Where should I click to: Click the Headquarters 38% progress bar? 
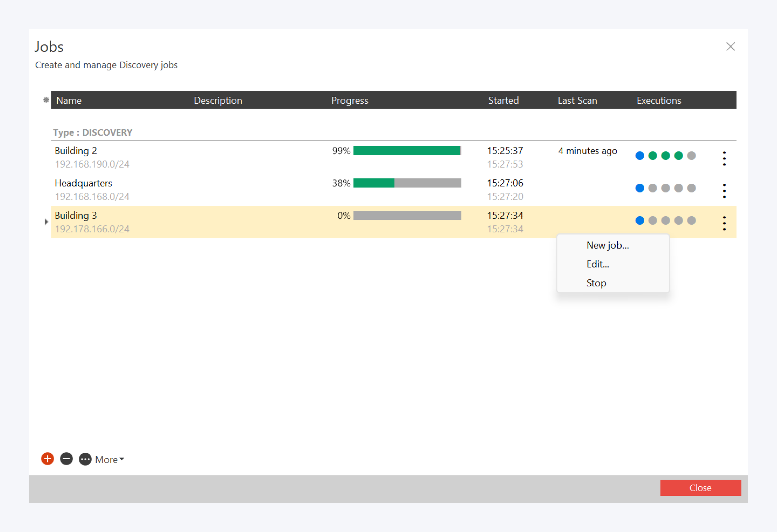407,183
